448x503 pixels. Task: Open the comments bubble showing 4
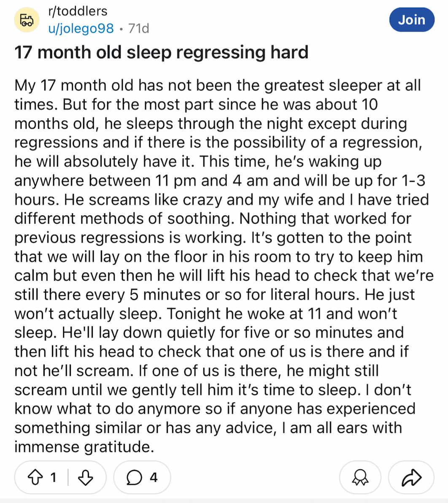(x=142, y=477)
